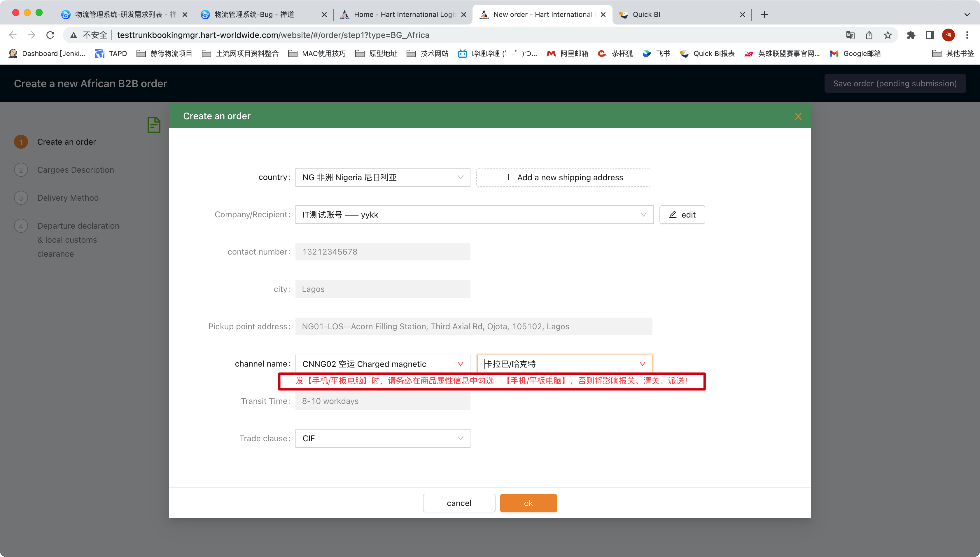Open the Company/Recipient dropdown
Viewport: 980px width, 557px height.
pos(474,215)
